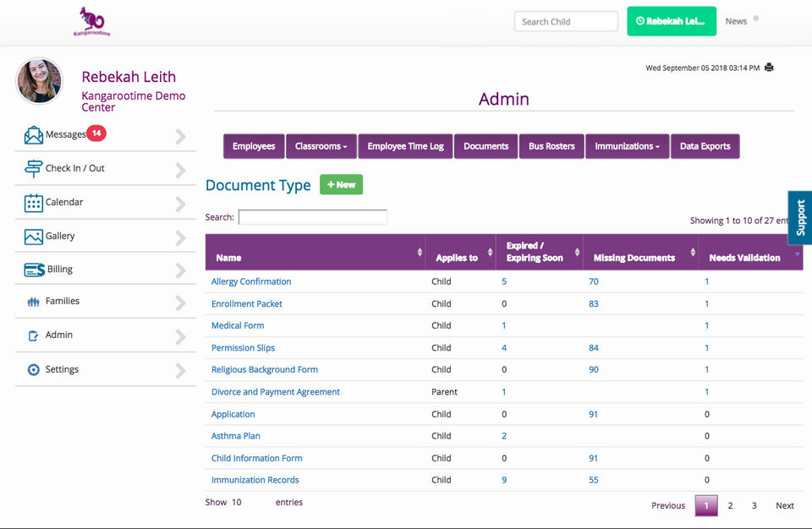Click the Check In / Out signpost icon
The height and width of the screenshot is (529, 812).
[34, 168]
